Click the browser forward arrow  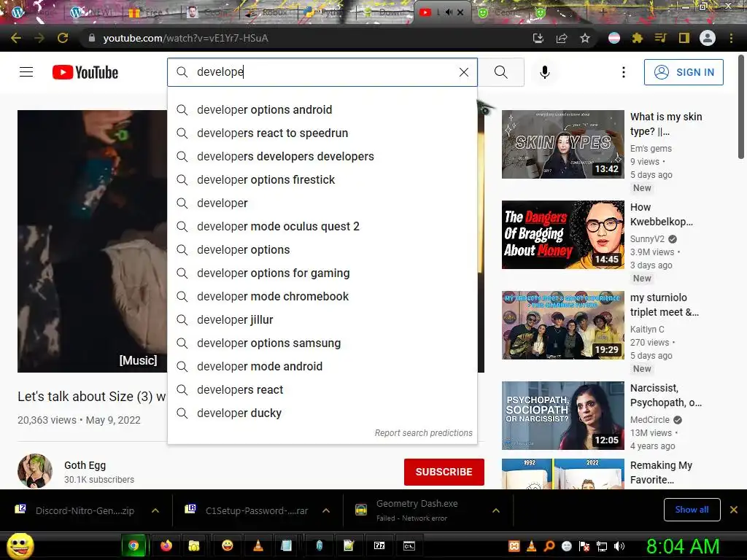39,38
